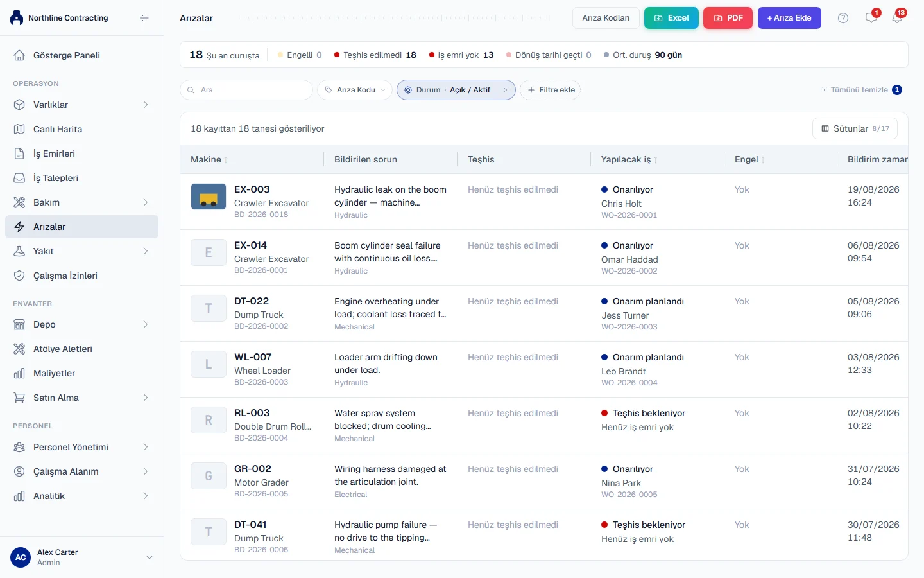Open the EX-003 excavator thumbnail
Screen dimensions: 924x578
[x=209, y=197]
